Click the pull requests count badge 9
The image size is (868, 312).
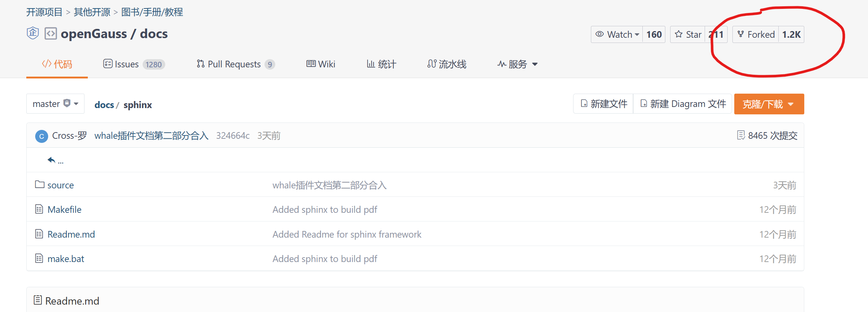[270, 64]
